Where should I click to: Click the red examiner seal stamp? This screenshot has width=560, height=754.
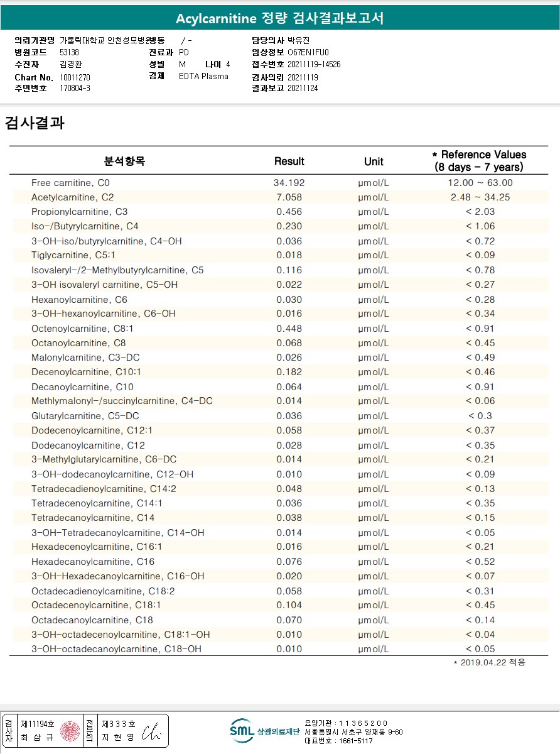[70, 731]
